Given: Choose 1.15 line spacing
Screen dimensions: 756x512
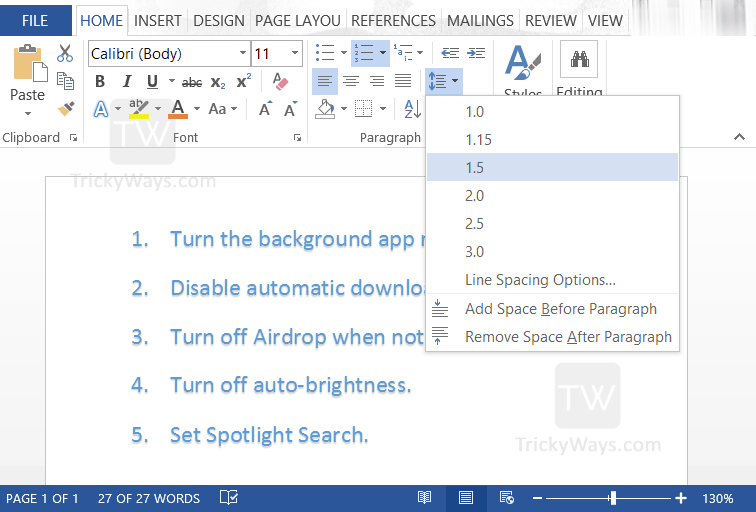Looking at the screenshot, I should [553, 139].
